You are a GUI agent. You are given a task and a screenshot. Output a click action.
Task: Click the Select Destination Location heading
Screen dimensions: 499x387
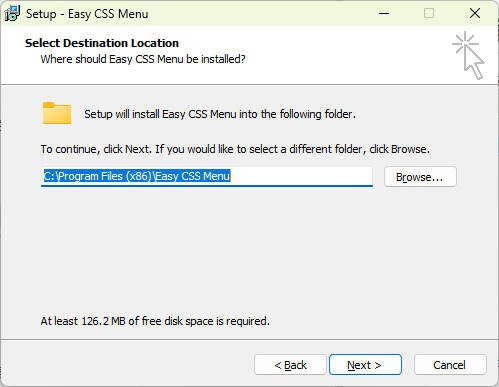coord(102,43)
